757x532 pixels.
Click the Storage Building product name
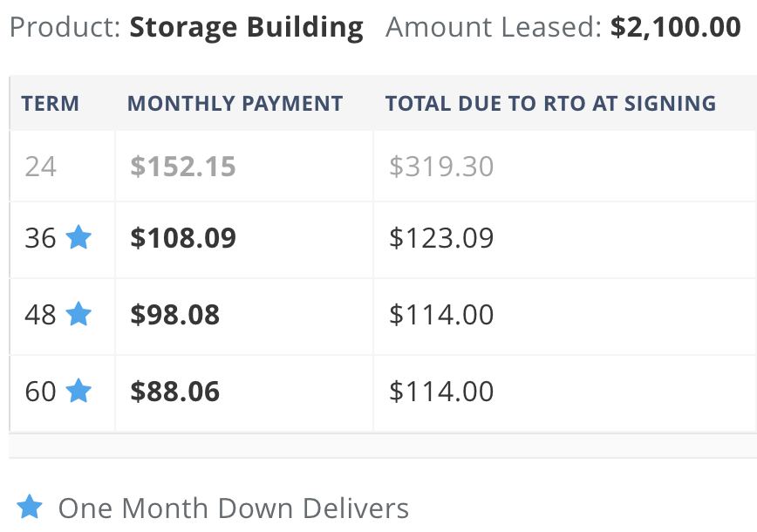pyautogui.click(x=246, y=28)
